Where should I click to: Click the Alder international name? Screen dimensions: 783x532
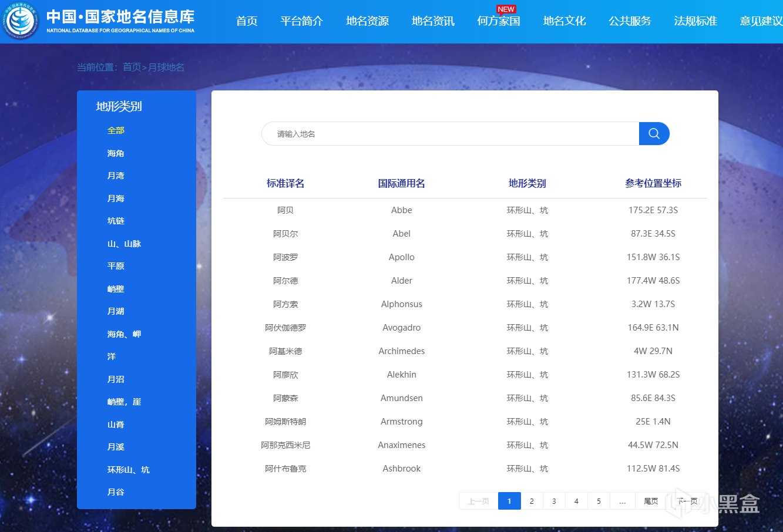coord(402,281)
